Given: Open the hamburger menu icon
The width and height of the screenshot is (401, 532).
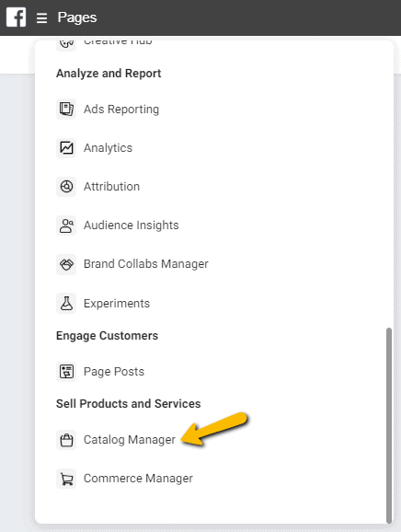Looking at the screenshot, I should coord(41,18).
